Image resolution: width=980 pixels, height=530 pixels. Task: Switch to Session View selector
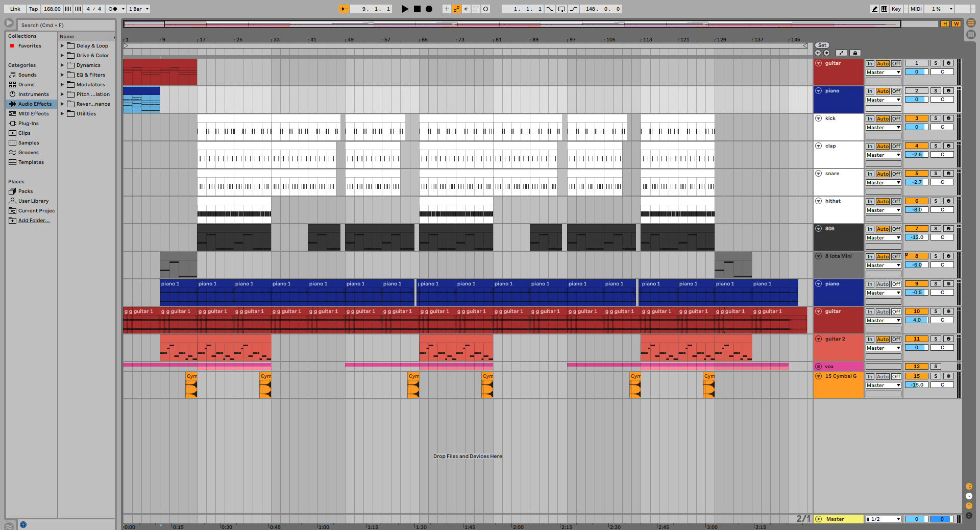pos(971,34)
